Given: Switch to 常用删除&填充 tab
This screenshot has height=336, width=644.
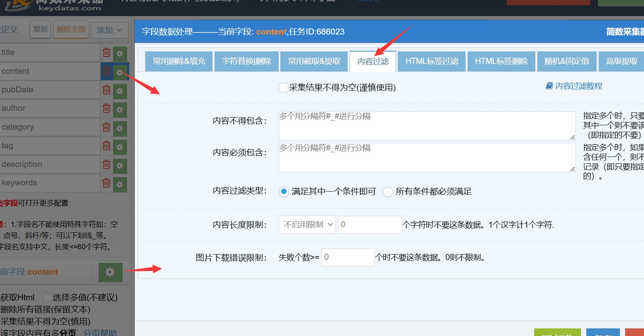Looking at the screenshot, I should (179, 61).
